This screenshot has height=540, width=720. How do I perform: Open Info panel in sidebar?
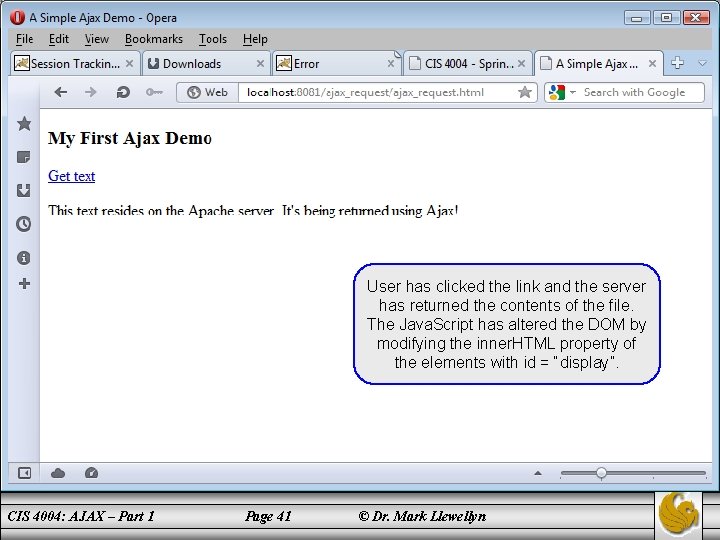pos(23,258)
